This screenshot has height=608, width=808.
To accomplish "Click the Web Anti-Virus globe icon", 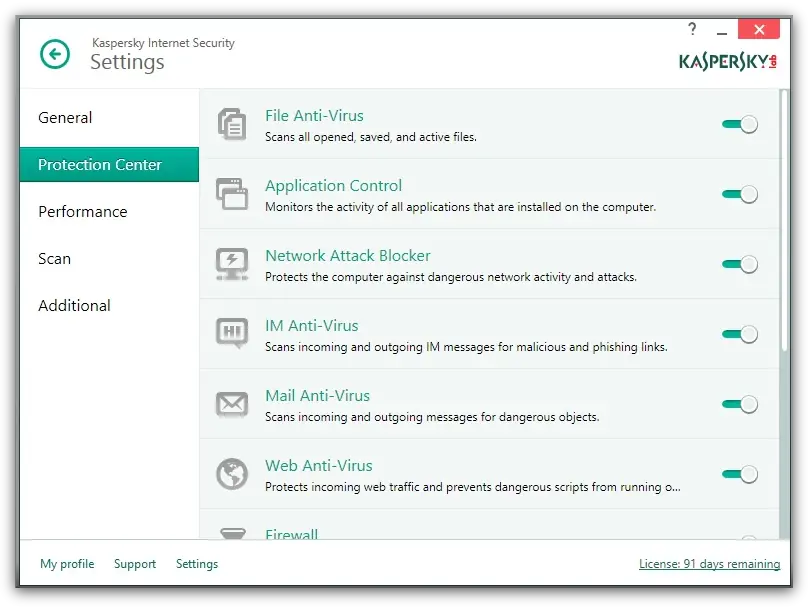I will (x=232, y=474).
